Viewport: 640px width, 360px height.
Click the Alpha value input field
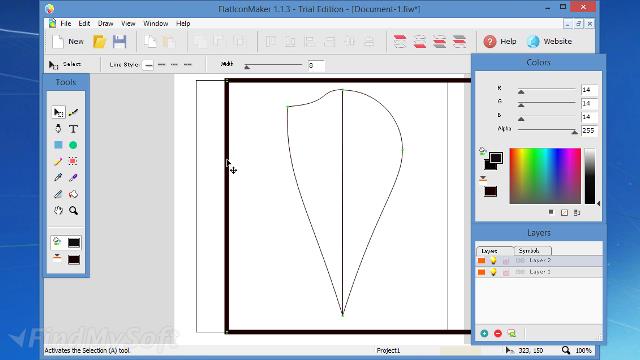[589, 131]
